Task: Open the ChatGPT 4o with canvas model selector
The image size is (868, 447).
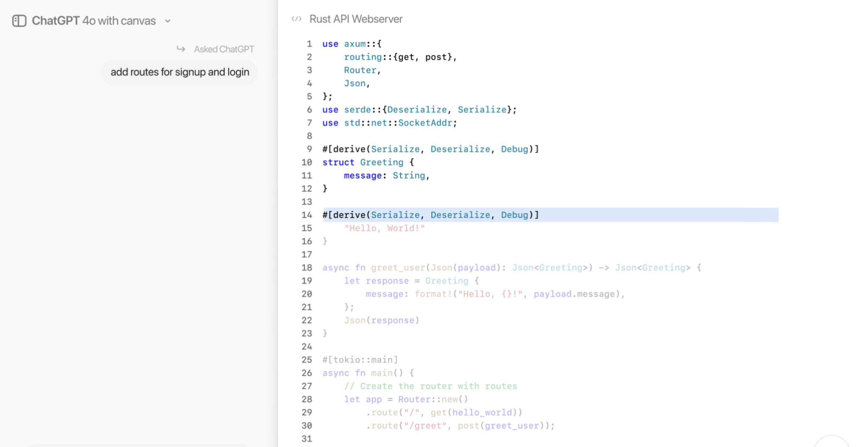Action: (x=101, y=21)
